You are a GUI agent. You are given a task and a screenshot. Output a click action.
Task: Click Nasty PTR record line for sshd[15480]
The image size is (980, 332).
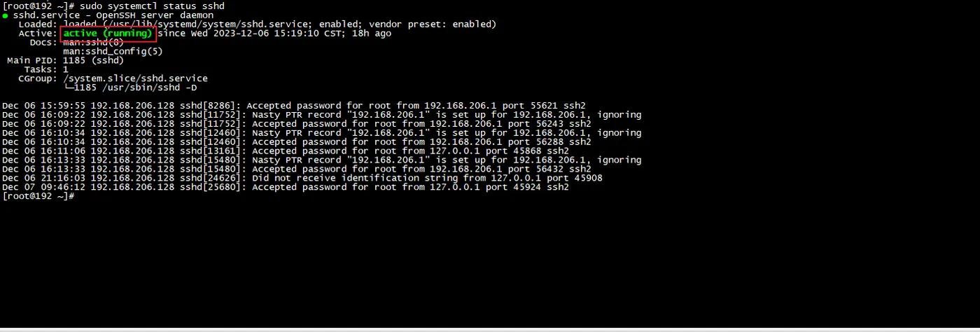click(322, 160)
